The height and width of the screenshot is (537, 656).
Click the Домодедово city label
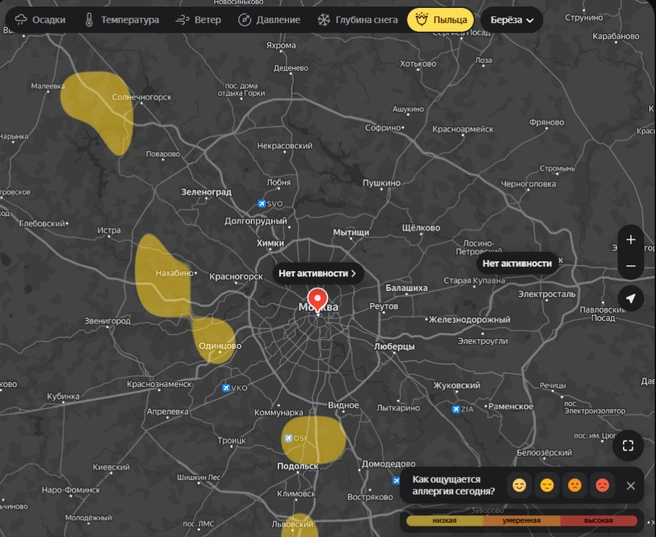tap(389, 464)
